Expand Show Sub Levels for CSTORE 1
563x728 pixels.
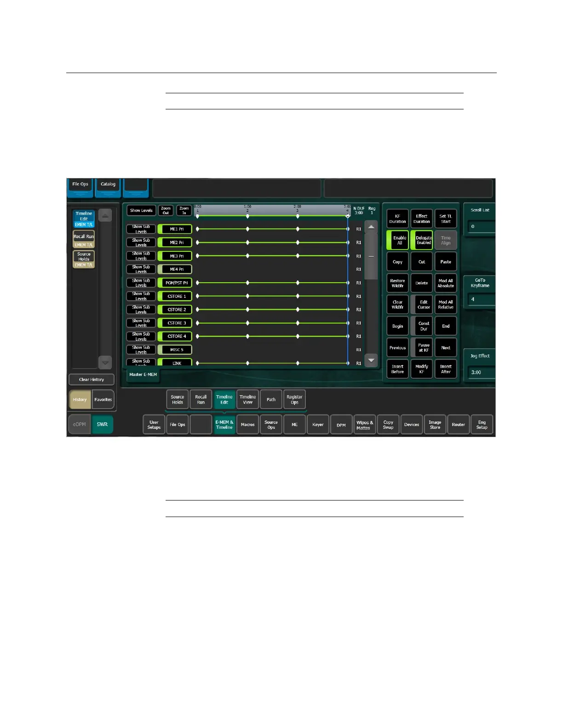[141, 296]
